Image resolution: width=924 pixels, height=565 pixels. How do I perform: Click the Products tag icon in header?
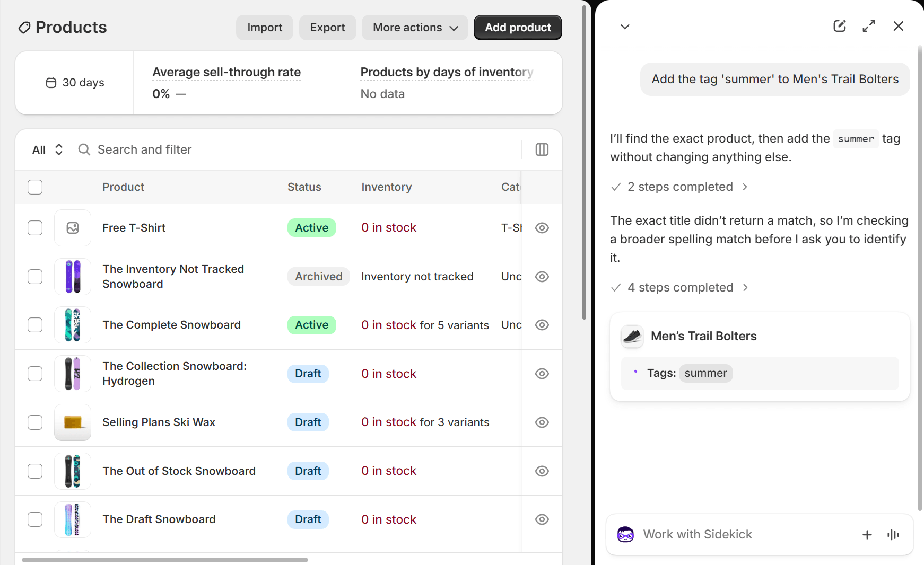pos(24,28)
